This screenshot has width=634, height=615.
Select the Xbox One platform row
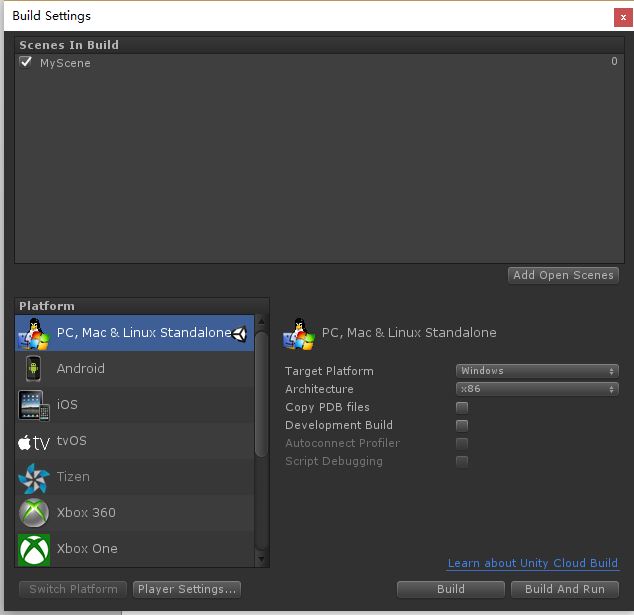[x=134, y=549]
